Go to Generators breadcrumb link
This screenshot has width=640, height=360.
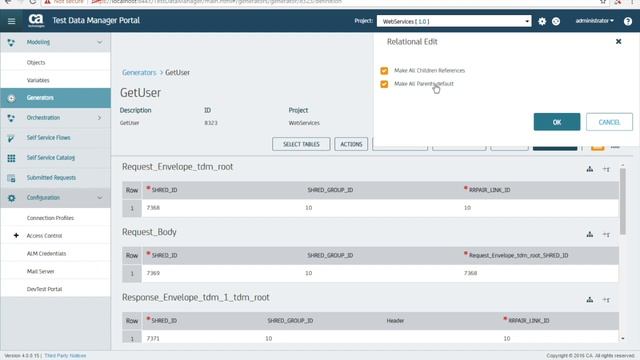(x=139, y=73)
